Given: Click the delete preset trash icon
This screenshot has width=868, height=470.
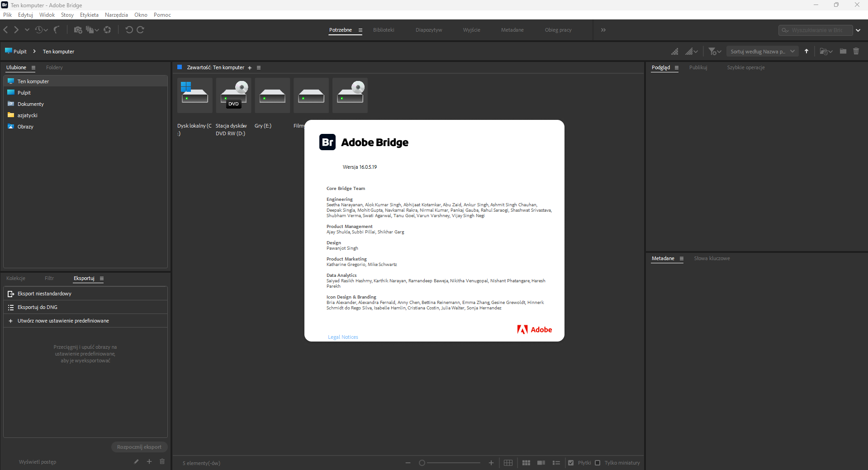Looking at the screenshot, I should coord(162,461).
